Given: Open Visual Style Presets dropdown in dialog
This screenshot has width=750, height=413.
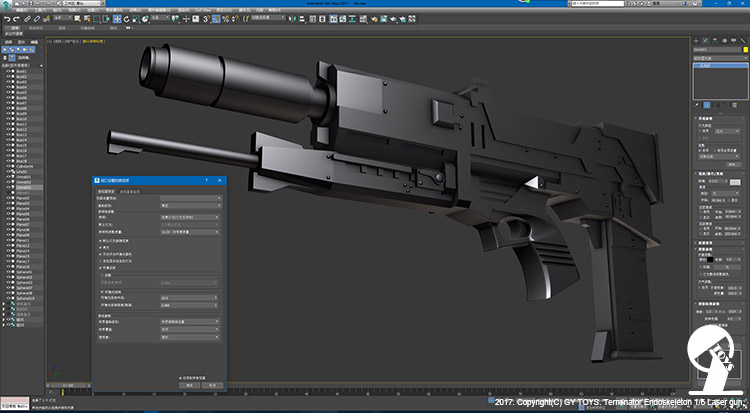Looking at the screenshot, I should click(191, 198).
